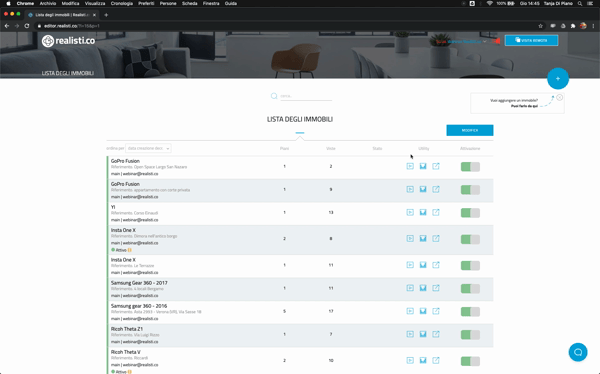
Task: Open the Cronologia menu
Action: coord(122,3)
